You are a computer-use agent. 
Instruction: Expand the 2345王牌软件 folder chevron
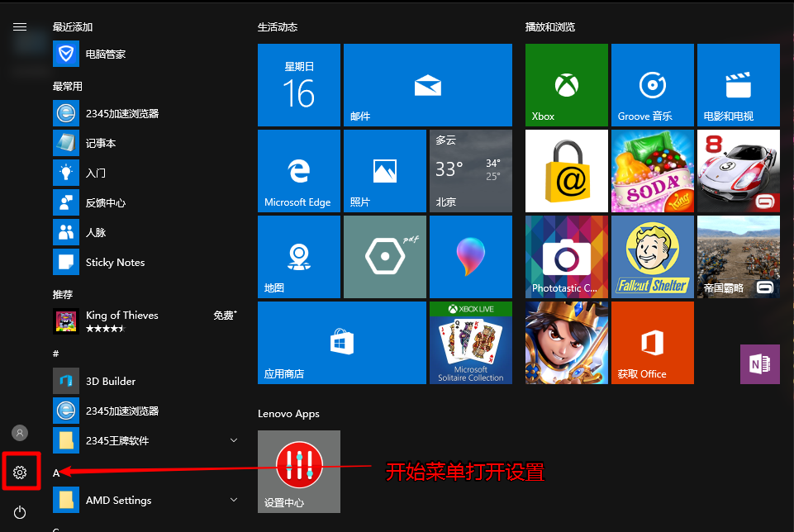[x=234, y=440]
